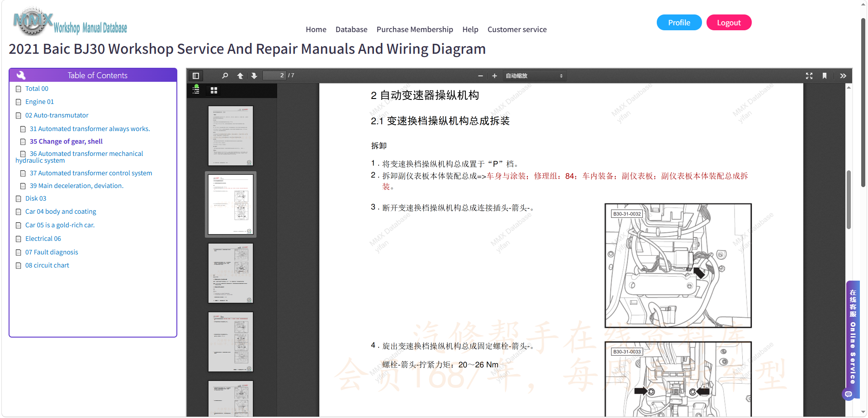The width and height of the screenshot is (868, 418).
Task: Click the wrench icon in Table of Contents header
Action: (x=21, y=75)
